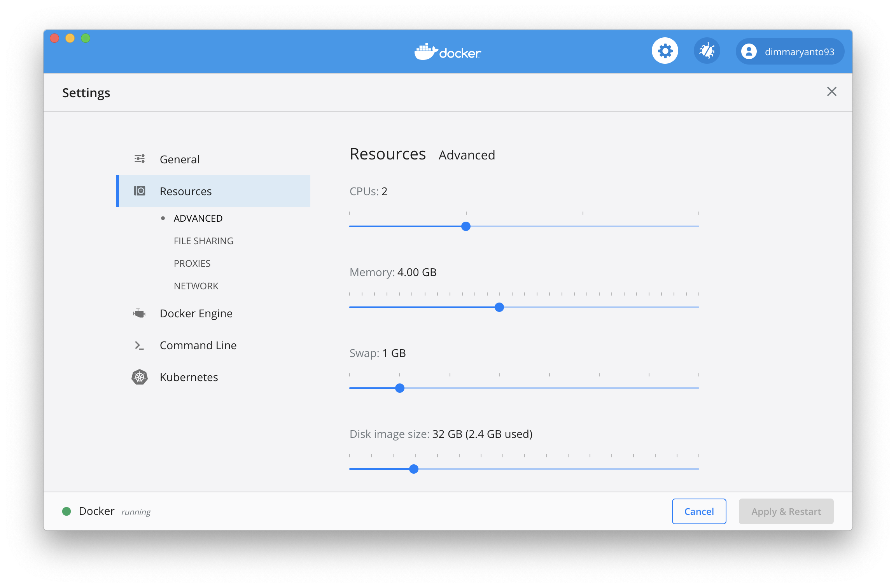Open the Command Line section

[x=213, y=345]
